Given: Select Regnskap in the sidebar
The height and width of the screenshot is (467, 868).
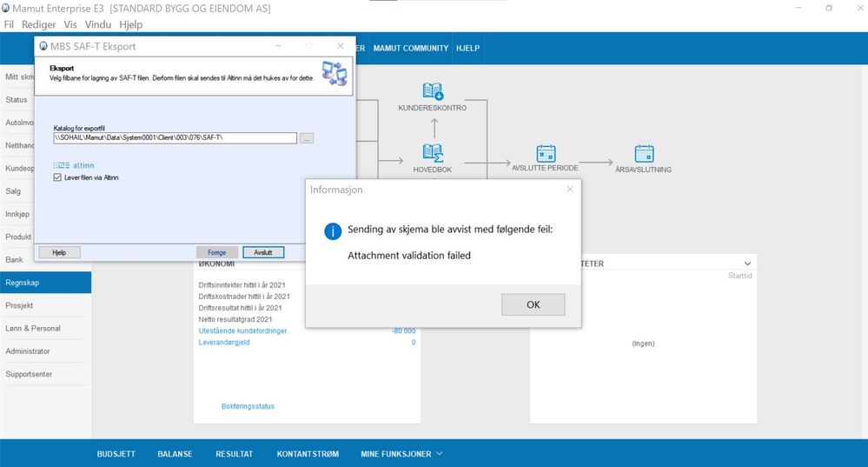Looking at the screenshot, I should click(x=45, y=283).
